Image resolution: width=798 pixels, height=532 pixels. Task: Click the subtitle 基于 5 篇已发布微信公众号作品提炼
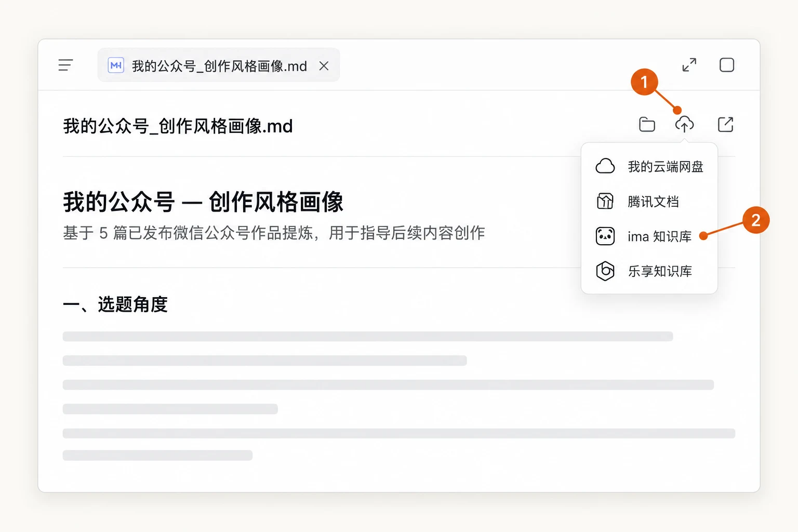tap(188, 233)
